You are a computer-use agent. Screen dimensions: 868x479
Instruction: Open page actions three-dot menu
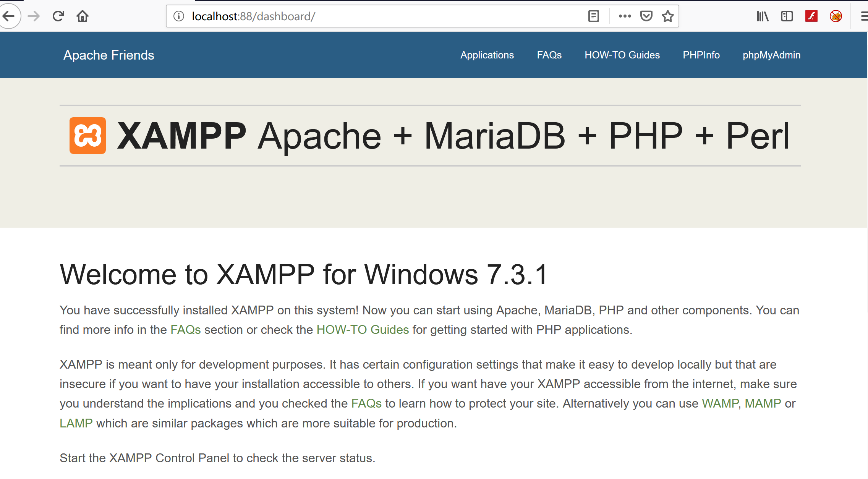pyautogui.click(x=625, y=16)
